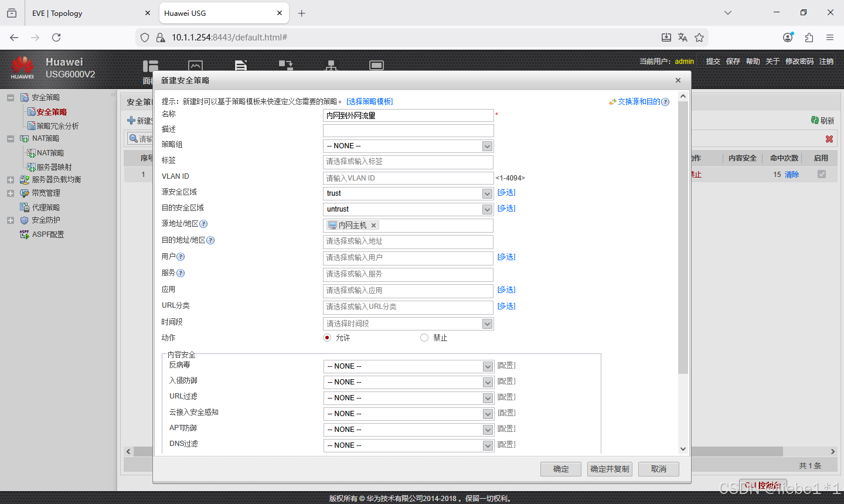
Task: Open the 反病毒 NONE dropdown
Action: pos(487,366)
